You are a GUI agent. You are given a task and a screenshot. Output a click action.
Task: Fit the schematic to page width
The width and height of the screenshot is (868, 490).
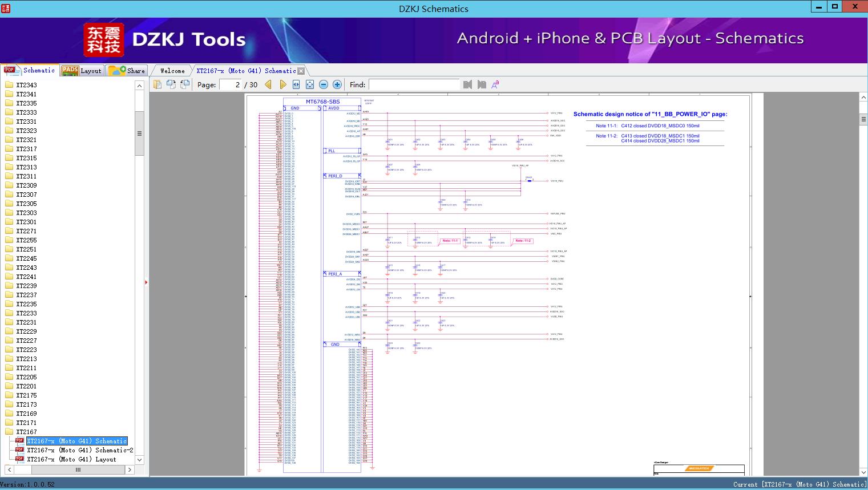click(x=296, y=84)
